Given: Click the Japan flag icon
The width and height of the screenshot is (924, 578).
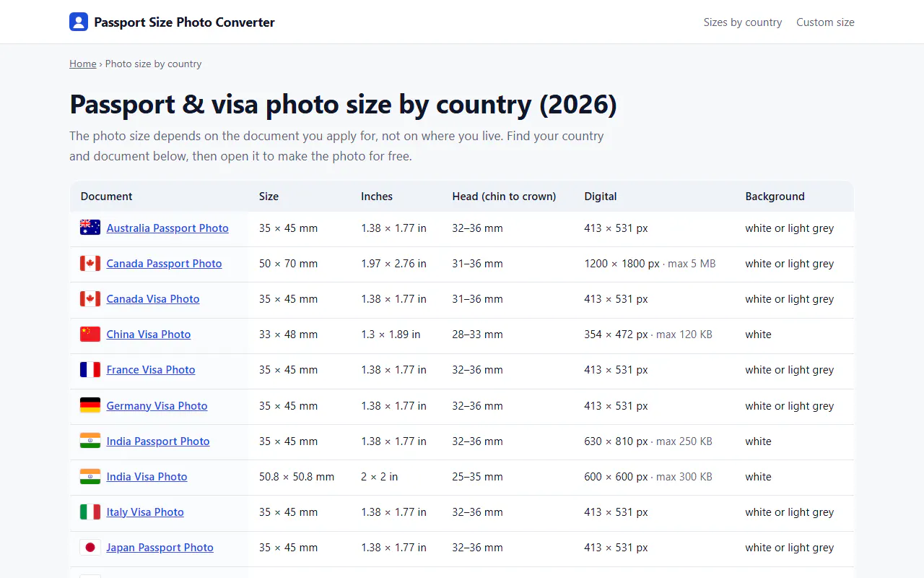Looking at the screenshot, I should point(90,547).
